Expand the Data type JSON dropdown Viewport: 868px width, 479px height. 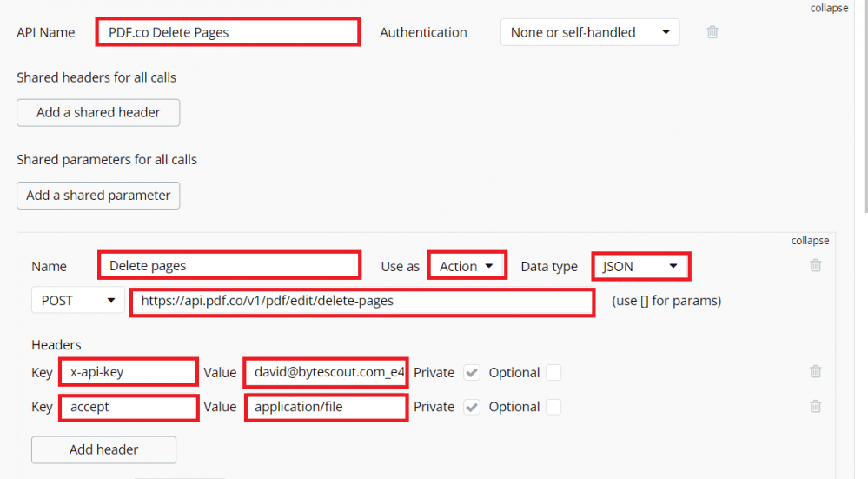[640, 266]
